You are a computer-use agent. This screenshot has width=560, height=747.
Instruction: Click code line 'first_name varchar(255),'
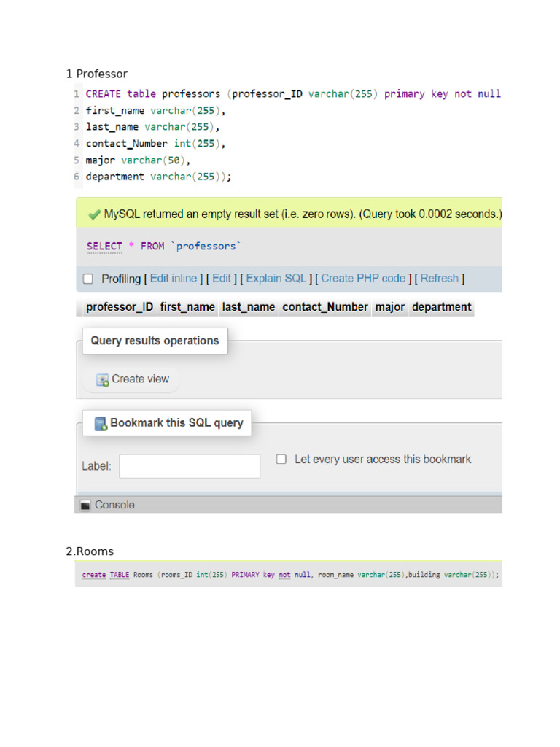155,111
